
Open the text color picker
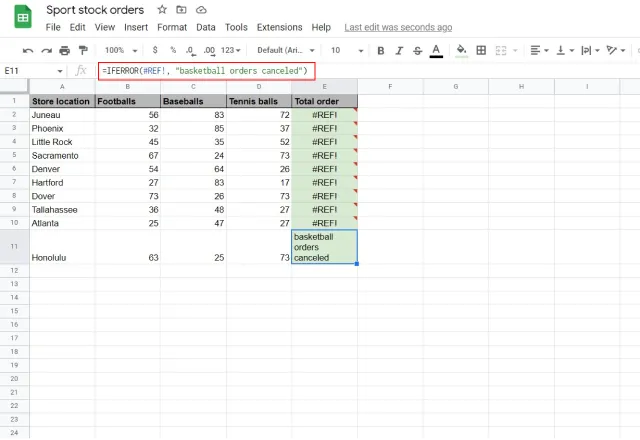[436, 51]
